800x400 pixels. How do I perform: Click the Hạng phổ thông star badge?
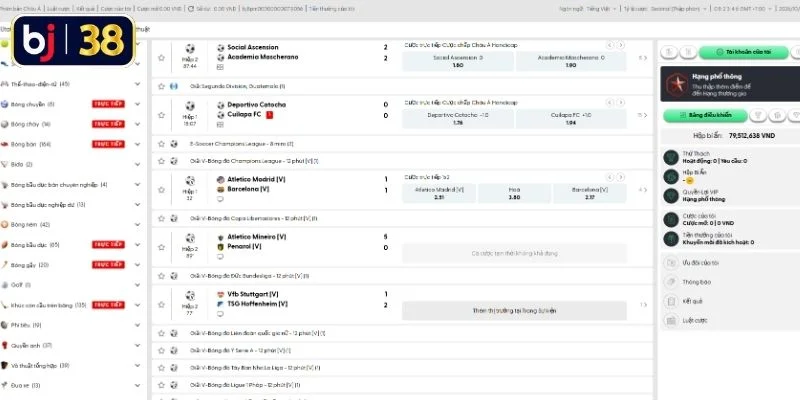click(x=677, y=84)
